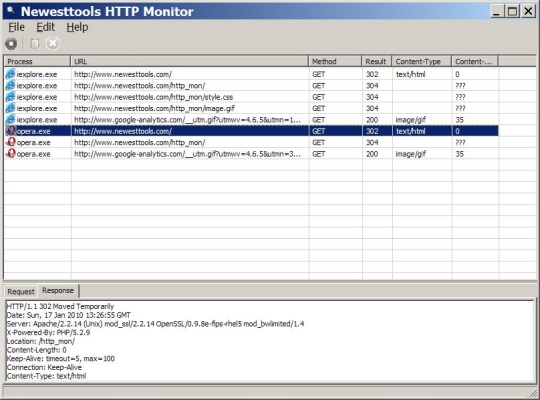540x400 pixels.
Task: Click the 'Server: Apache/2.2.14' response header
Action: coord(155,324)
